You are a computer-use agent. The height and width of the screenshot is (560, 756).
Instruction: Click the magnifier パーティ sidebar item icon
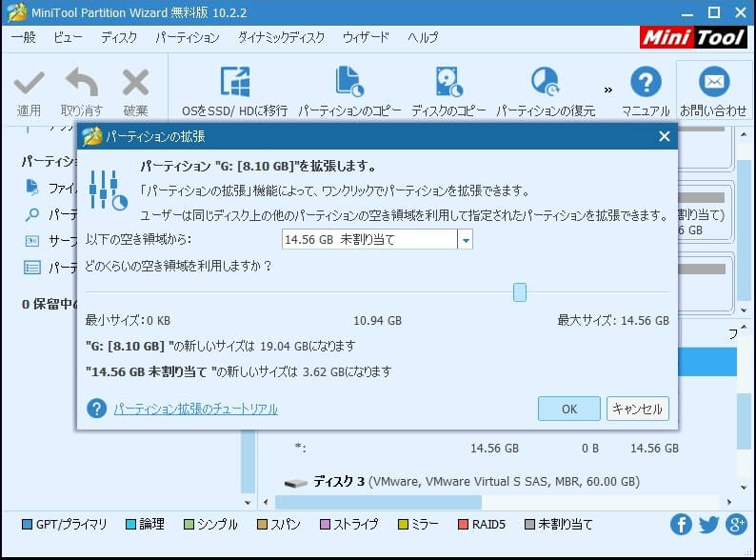pyautogui.click(x=31, y=214)
